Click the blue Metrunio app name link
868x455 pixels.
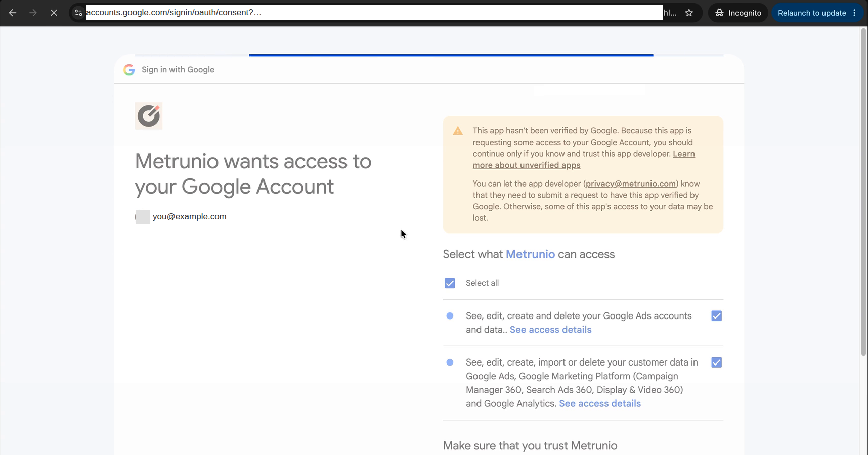pos(530,254)
